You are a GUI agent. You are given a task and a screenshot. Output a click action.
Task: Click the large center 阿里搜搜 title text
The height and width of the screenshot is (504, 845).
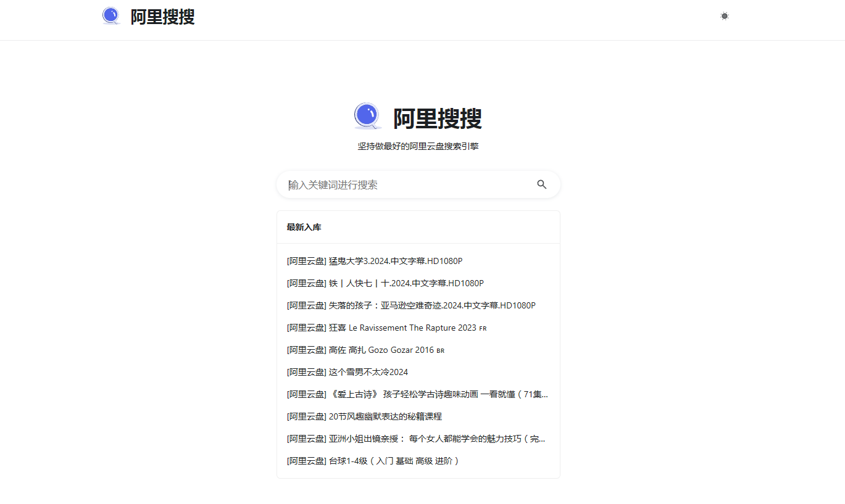(x=438, y=118)
